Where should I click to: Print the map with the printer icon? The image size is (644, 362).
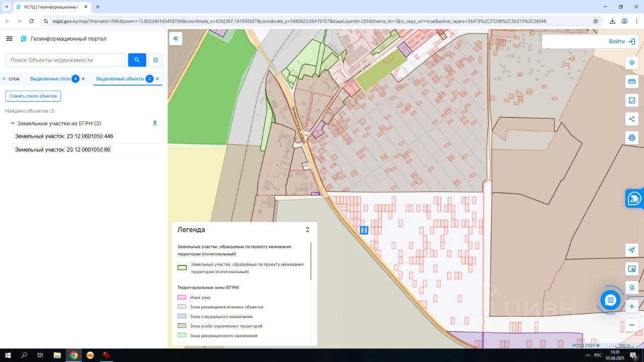point(632,137)
